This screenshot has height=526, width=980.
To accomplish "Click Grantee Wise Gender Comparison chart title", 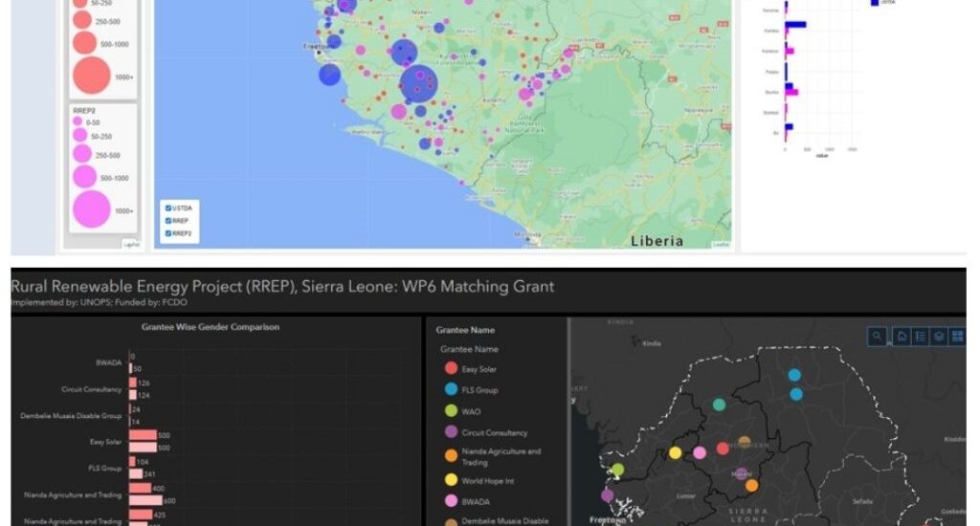I will point(210,327).
